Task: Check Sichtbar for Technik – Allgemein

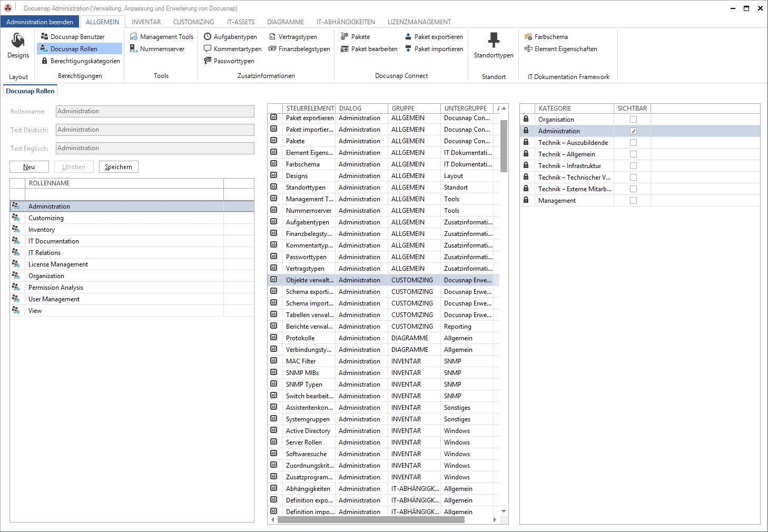Action: 633,154
